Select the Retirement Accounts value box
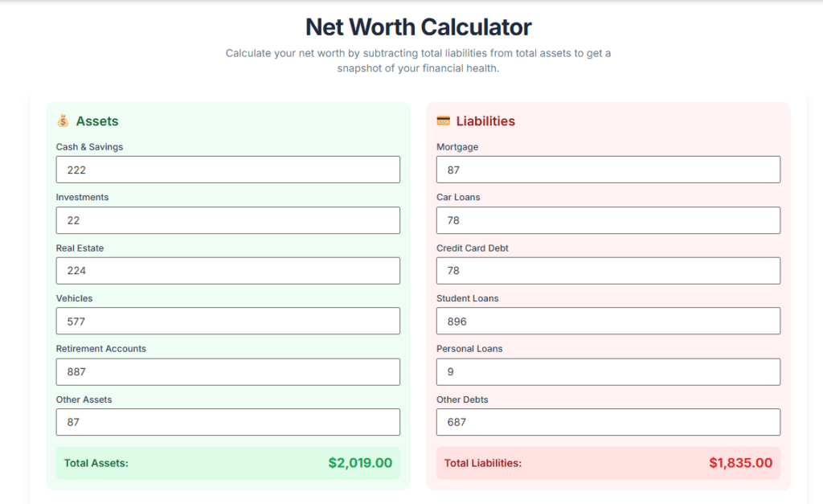This screenshot has width=823, height=504. [227, 371]
